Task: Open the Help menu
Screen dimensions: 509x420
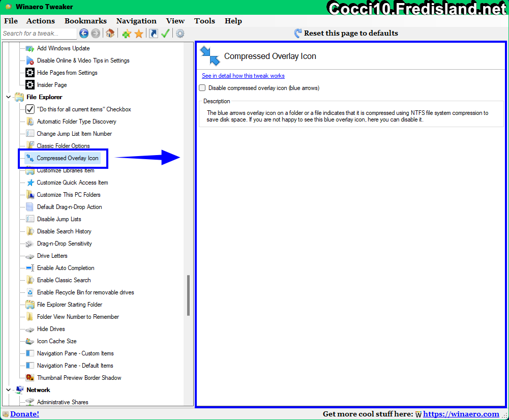Action: (x=233, y=21)
